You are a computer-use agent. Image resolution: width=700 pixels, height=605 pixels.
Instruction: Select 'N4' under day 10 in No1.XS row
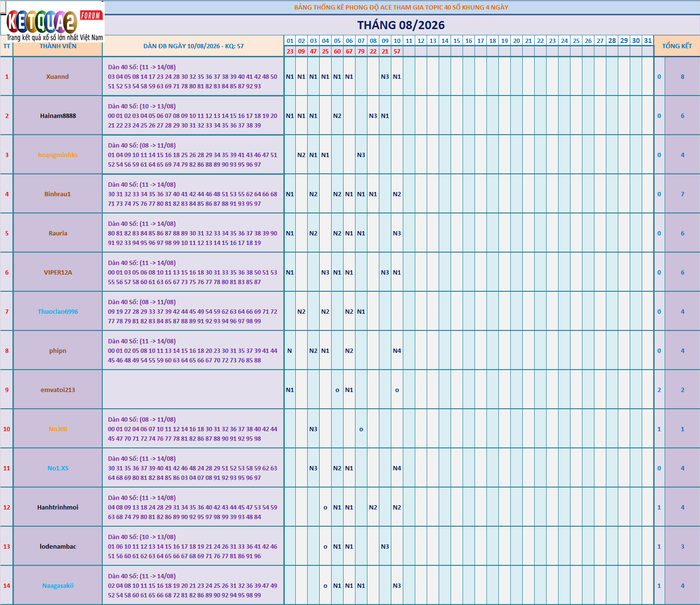pyautogui.click(x=397, y=468)
